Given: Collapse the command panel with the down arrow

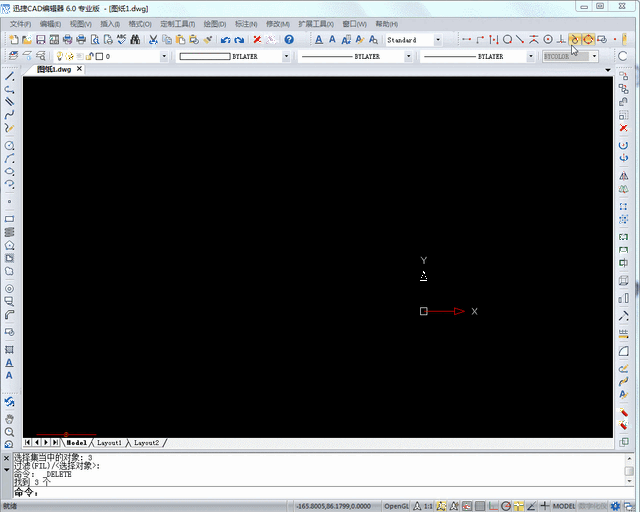Looking at the screenshot, I should tap(7, 470).
